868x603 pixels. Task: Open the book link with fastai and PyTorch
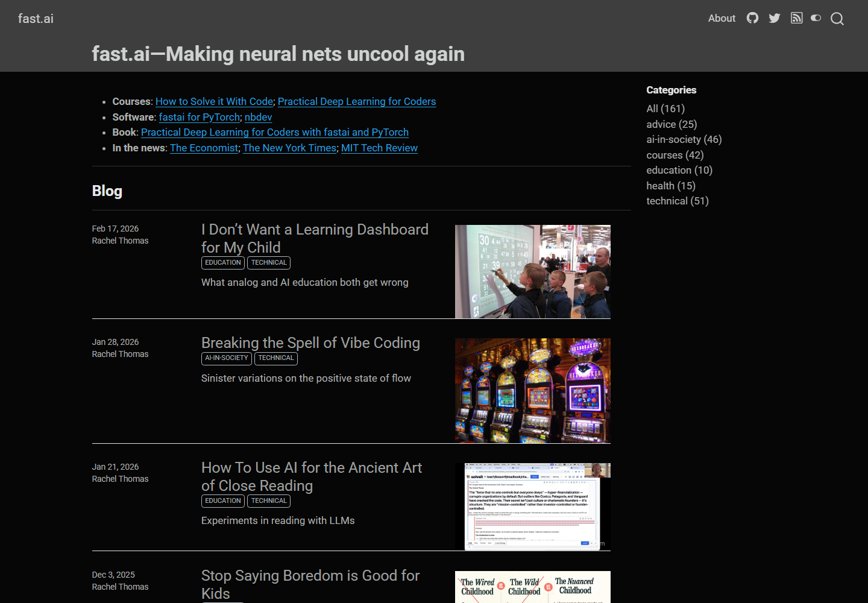click(275, 132)
